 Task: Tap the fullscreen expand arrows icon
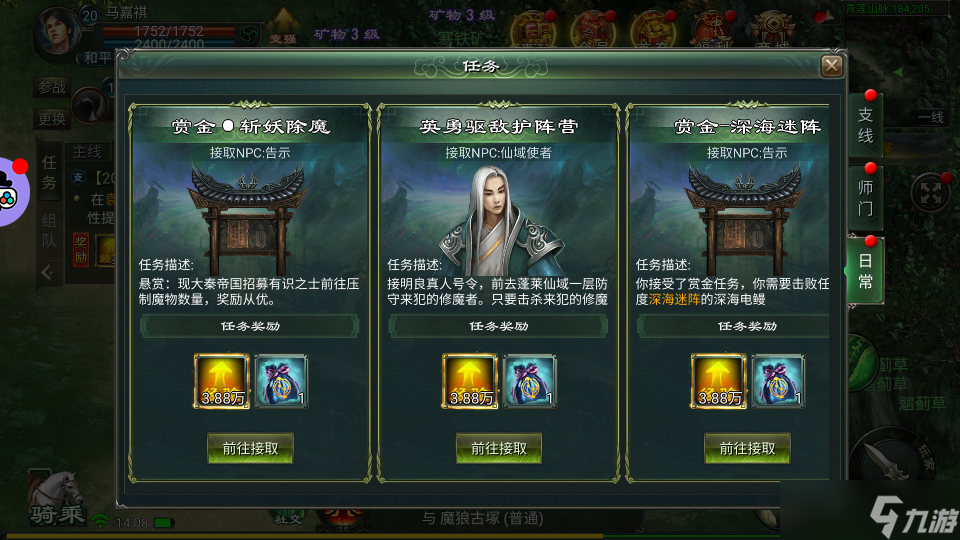pyautogui.click(x=930, y=193)
